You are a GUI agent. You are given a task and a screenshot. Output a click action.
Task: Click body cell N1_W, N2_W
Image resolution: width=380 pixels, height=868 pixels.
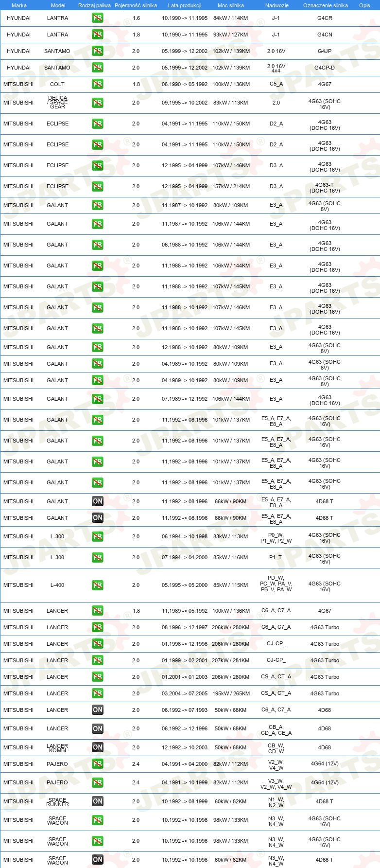click(276, 802)
